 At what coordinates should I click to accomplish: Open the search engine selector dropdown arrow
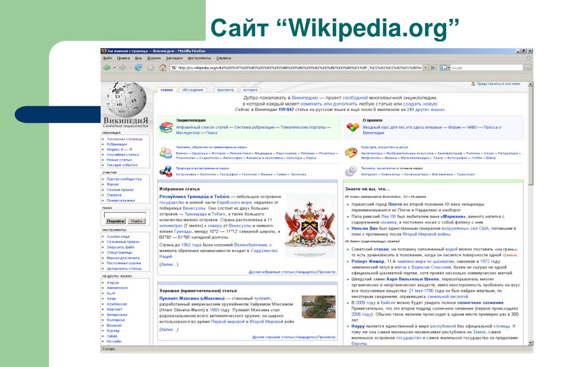[x=448, y=68]
